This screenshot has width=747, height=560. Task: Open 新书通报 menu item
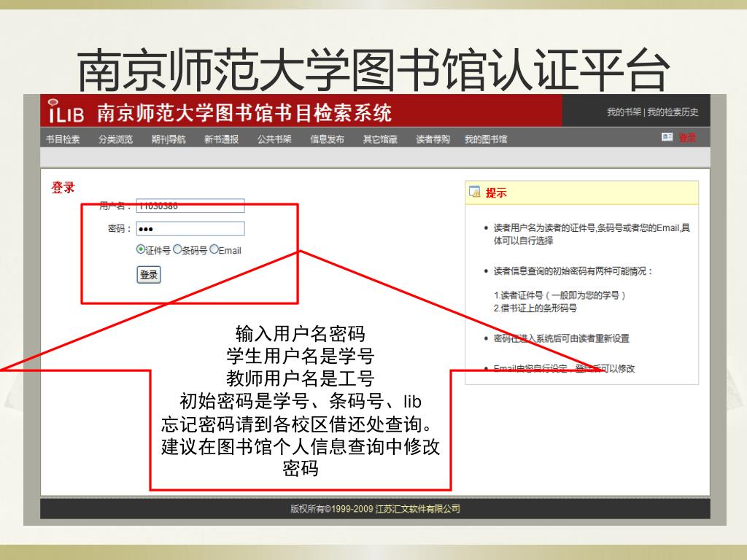pyautogui.click(x=221, y=139)
